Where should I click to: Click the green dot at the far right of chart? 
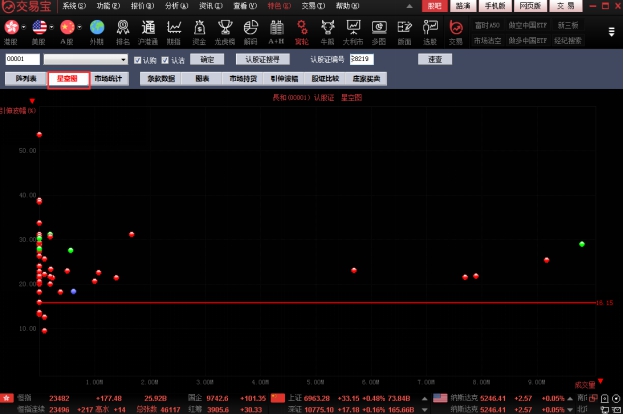[582, 244]
